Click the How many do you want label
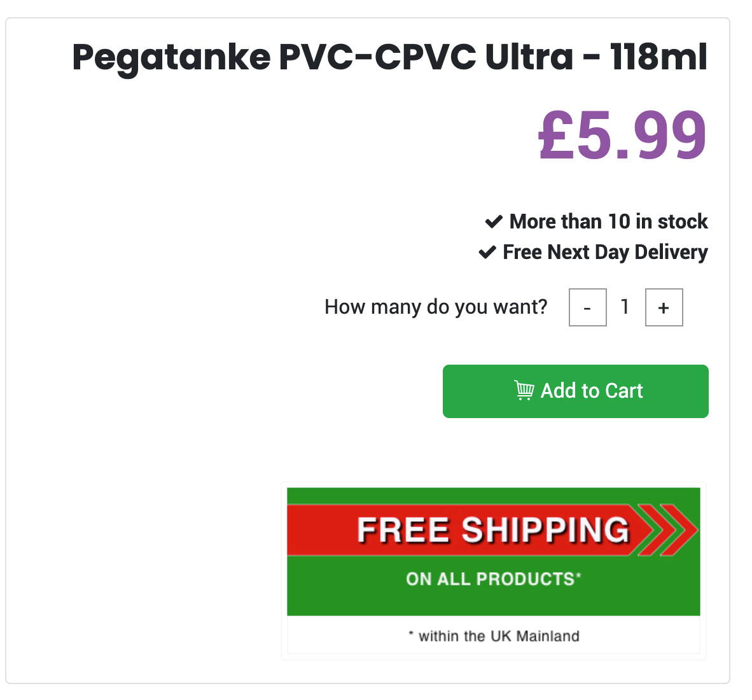The image size is (752, 700). [436, 307]
